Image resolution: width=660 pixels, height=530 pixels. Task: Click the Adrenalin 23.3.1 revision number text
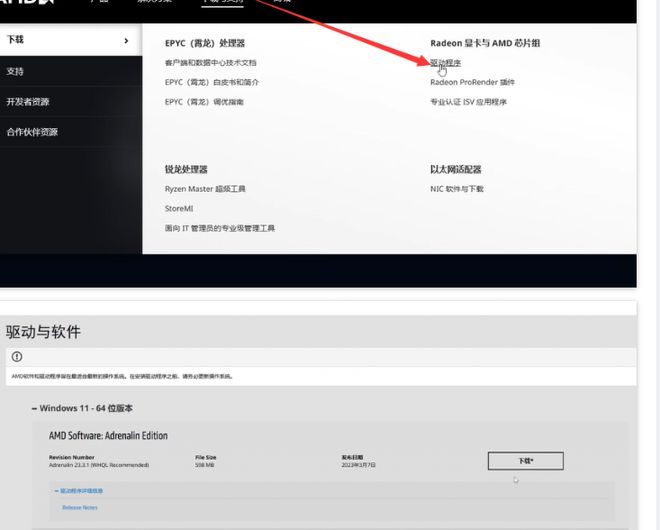(99, 465)
